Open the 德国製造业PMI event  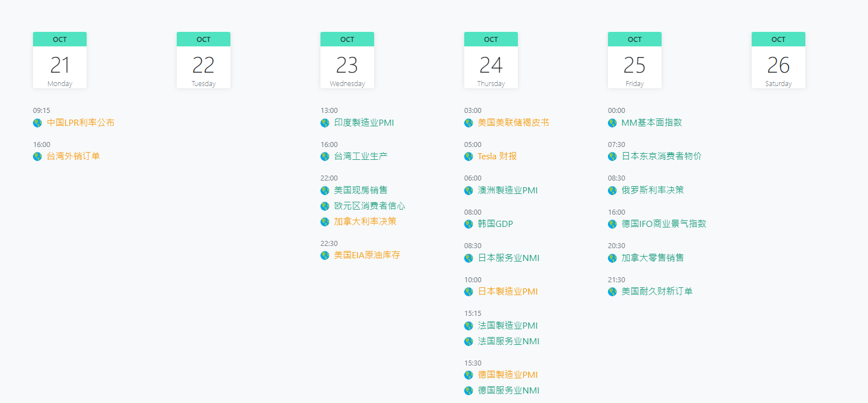(508, 374)
